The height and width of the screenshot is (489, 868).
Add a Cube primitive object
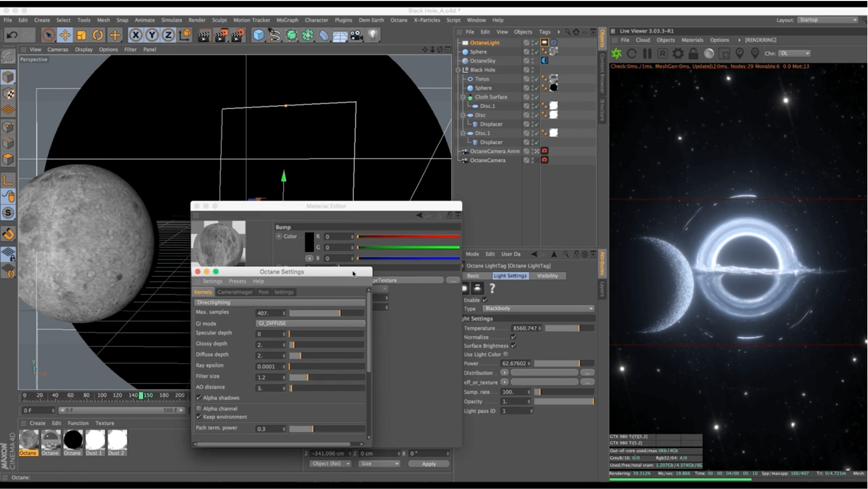click(258, 35)
